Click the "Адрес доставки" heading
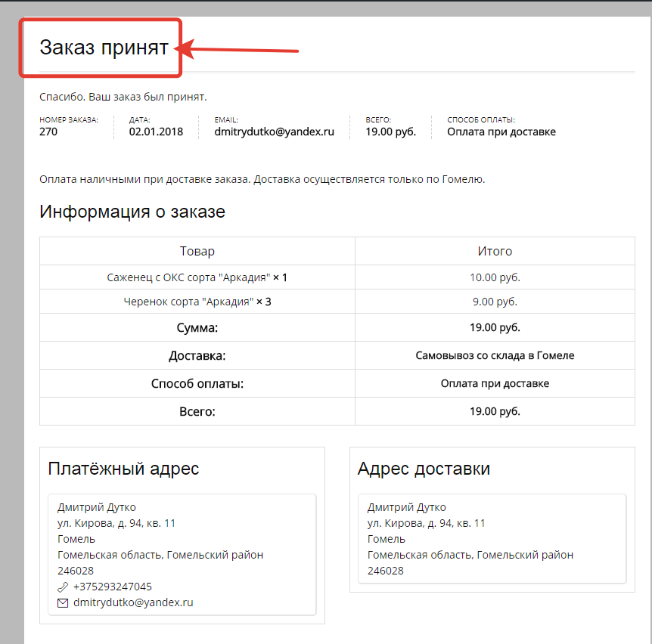 click(x=424, y=469)
